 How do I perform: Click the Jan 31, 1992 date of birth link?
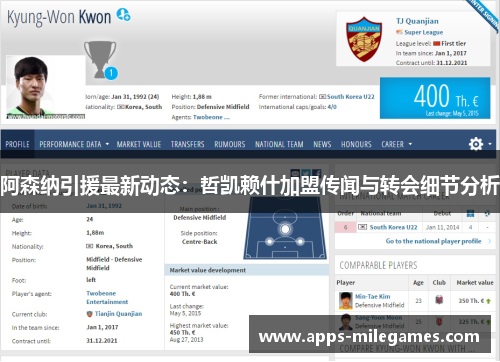tap(104, 206)
